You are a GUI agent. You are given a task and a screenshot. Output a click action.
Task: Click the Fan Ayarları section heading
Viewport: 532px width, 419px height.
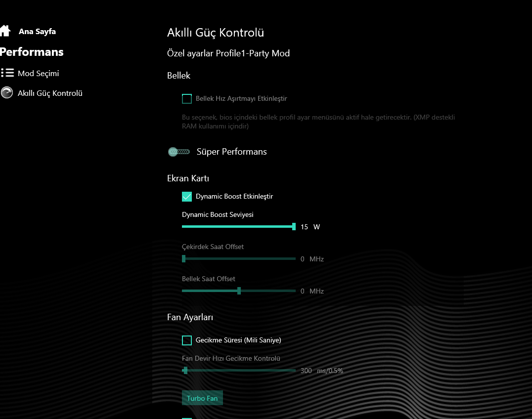pos(190,317)
